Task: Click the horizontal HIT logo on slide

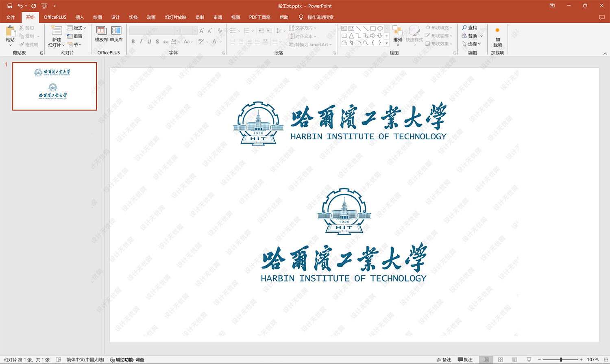Action: (x=340, y=123)
